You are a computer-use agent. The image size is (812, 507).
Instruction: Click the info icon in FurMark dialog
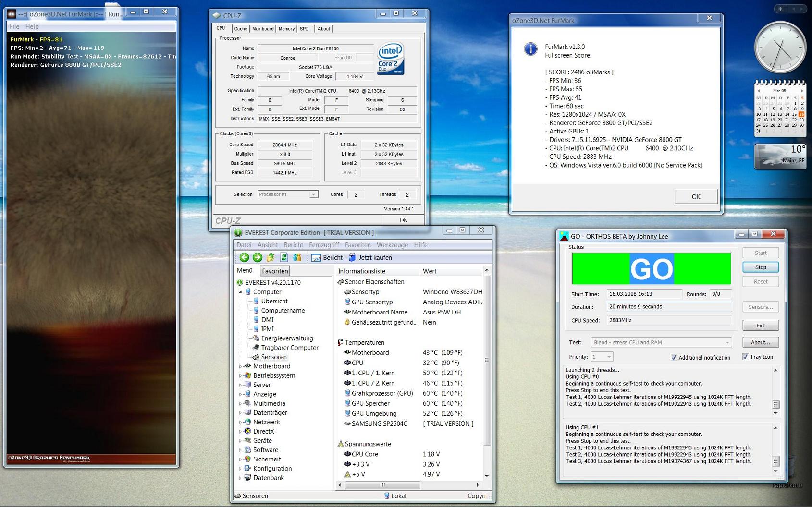pyautogui.click(x=530, y=49)
